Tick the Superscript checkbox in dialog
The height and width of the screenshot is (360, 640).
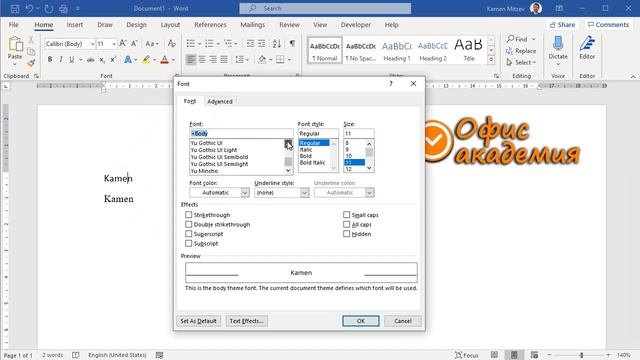pyautogui.click(x=189, y=234)
